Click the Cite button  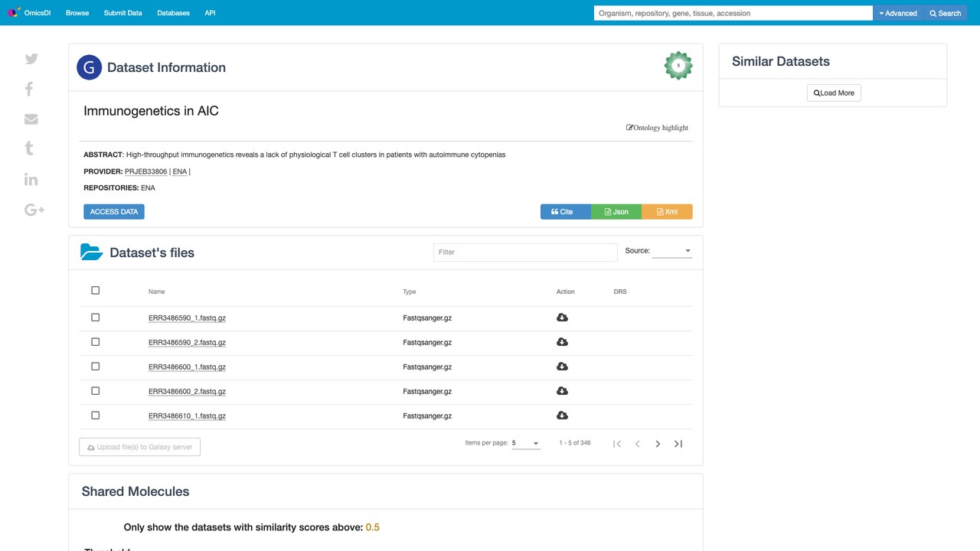click(x=566, y=212)
